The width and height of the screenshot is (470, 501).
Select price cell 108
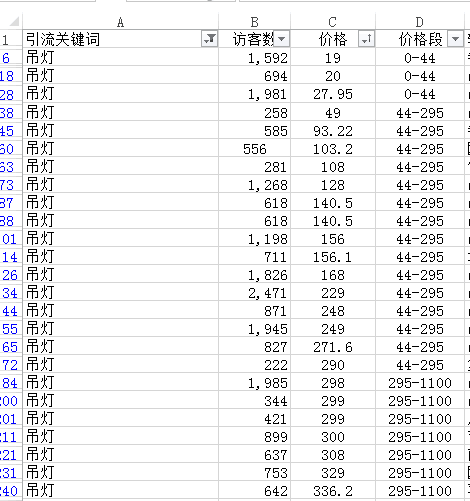point(333,166)
